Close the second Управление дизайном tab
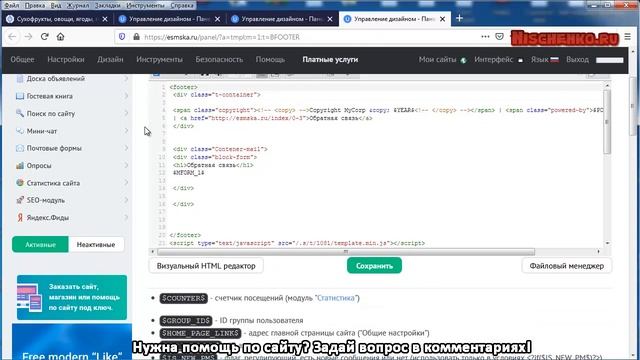This screenshot has width=640, height=360. [x=330, y=19]
